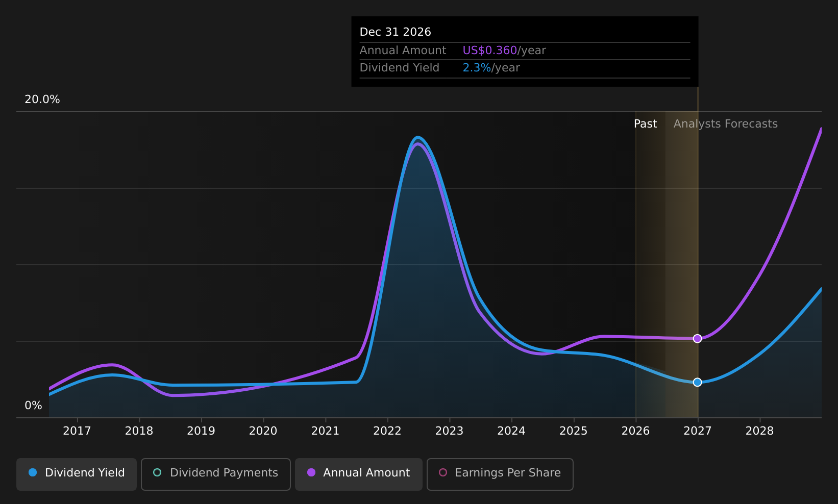Click the 2027 axis label
838x504 pixels.
(x=698, y=431)
